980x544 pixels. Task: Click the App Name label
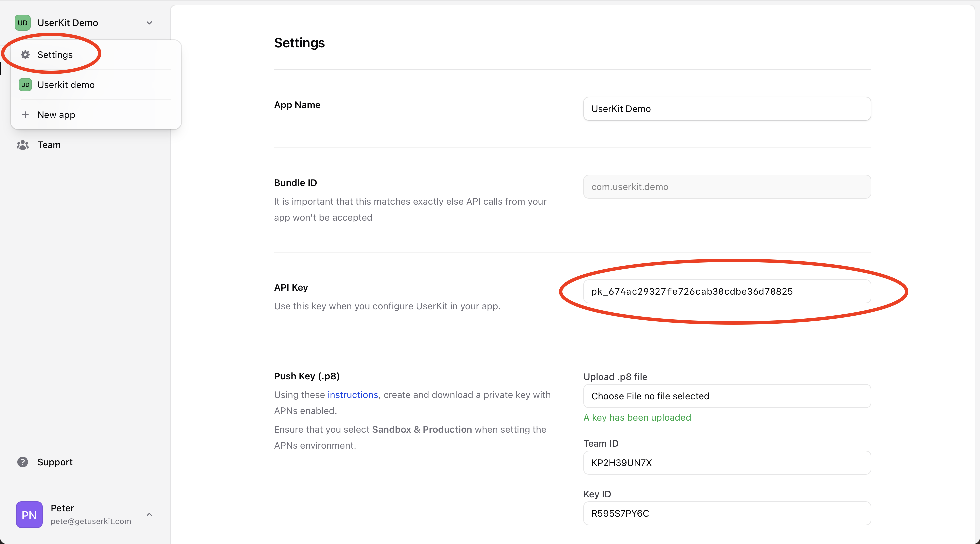pos(297,105)
